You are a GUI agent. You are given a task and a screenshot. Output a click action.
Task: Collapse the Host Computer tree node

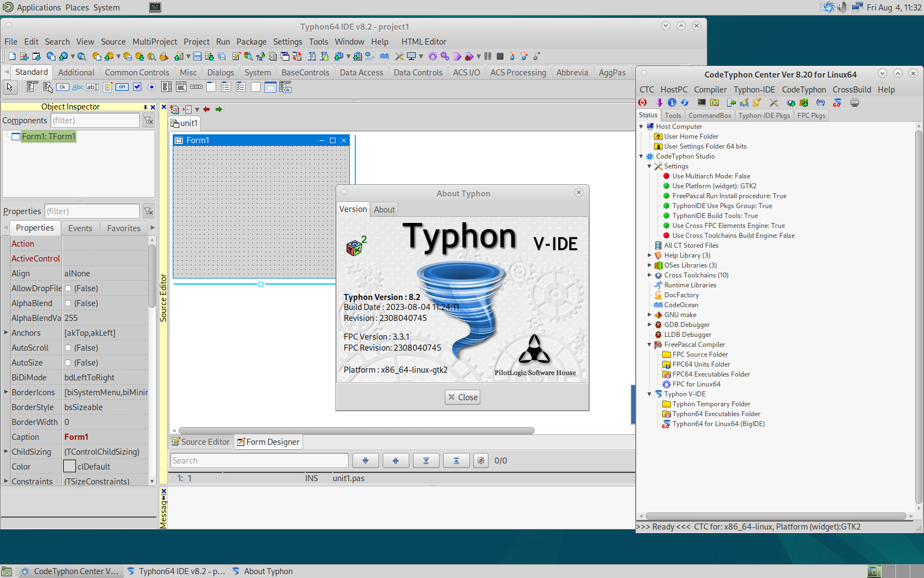[x=641, y=127]
